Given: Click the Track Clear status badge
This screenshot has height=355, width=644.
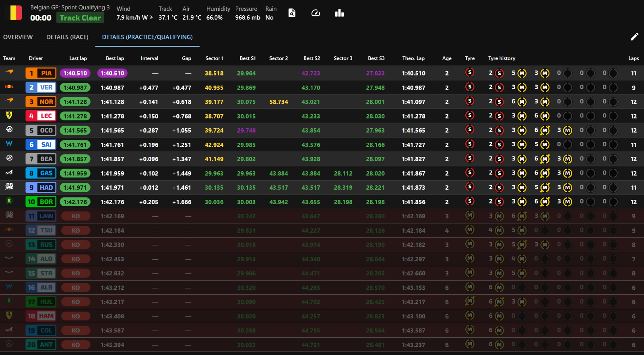Looking at the screenshot, I should [x=80, y=18].
